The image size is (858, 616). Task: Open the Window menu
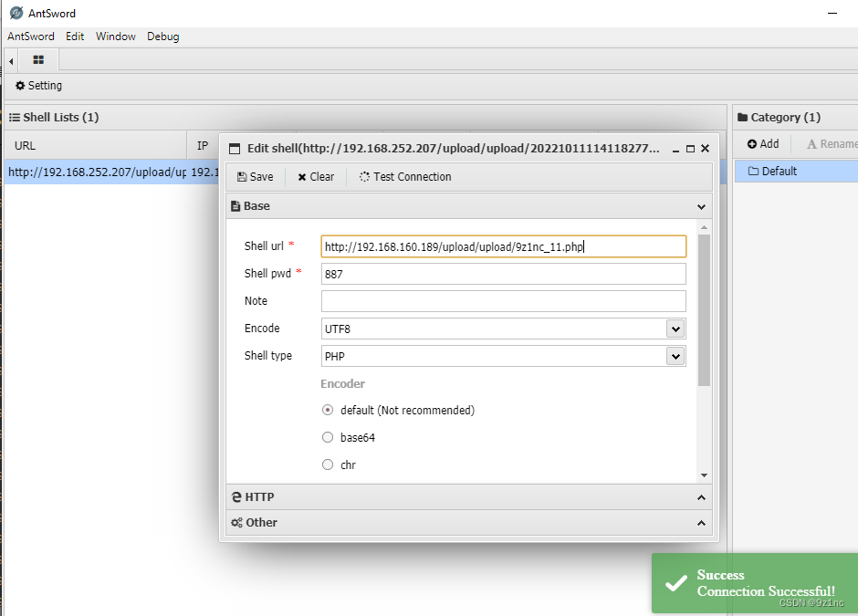[115, 37]
